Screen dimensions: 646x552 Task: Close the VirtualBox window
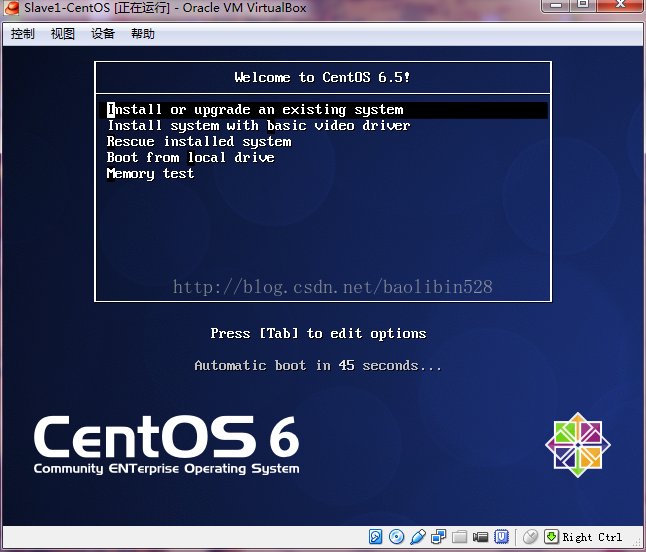tap(620, 5)
